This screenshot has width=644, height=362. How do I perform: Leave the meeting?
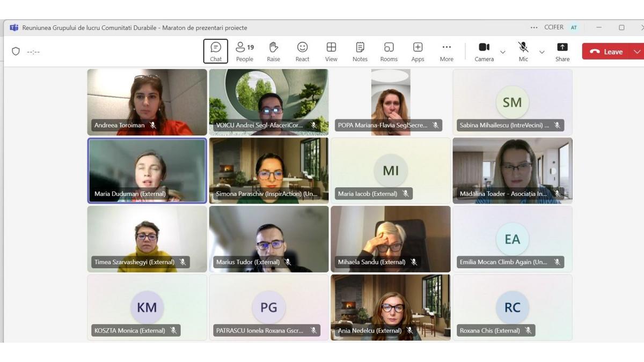pos(606,51)
